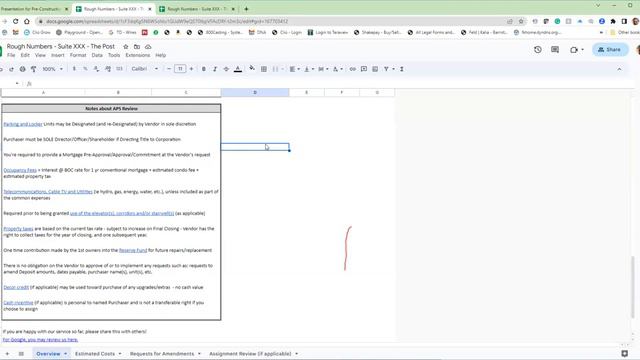This screenshot has height=360, width=640.
Task: Switch to the Estimated Costs sheet tab
Action: click(x=95, y=353)
